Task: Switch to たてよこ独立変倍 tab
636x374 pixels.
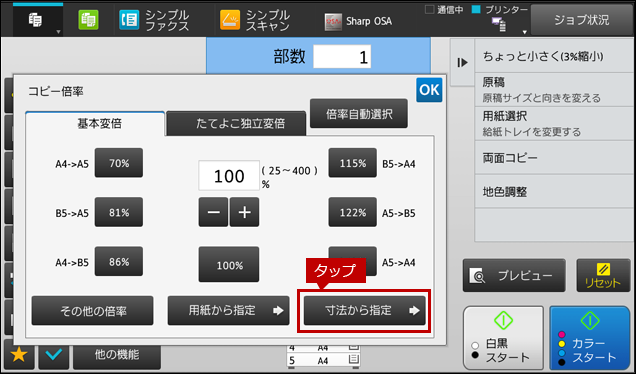Action: coord(236,123)
